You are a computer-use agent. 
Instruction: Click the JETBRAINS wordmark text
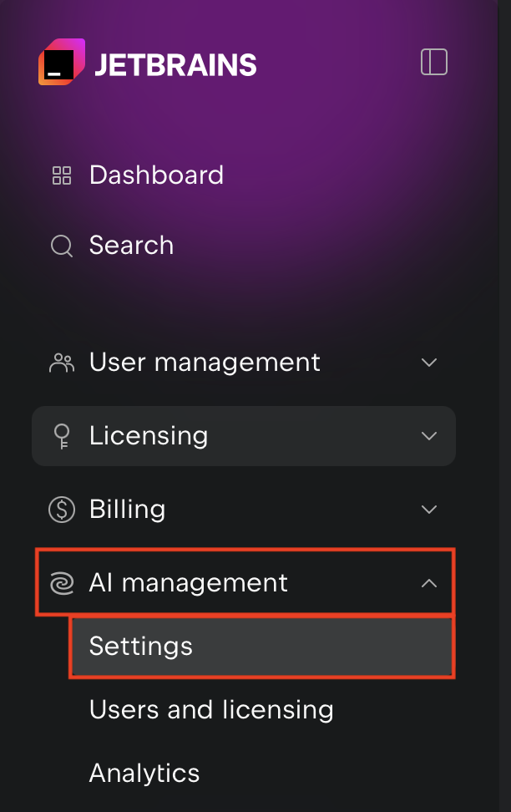(x=175, y=65)
